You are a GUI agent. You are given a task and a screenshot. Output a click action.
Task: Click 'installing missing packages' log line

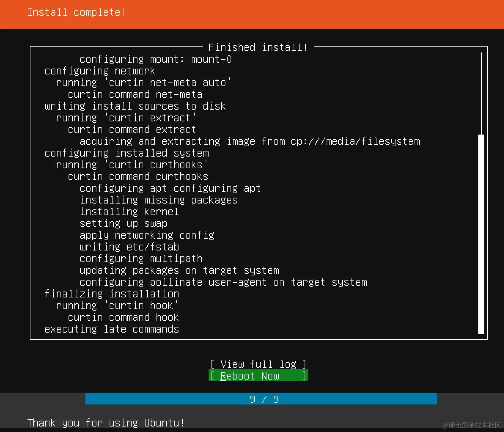159,200
